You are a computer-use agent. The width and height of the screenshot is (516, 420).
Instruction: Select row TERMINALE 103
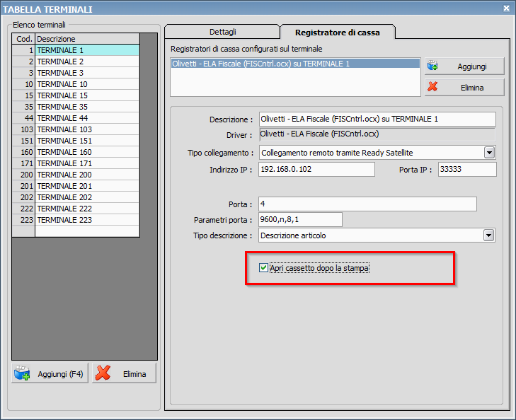pos(76,129)
